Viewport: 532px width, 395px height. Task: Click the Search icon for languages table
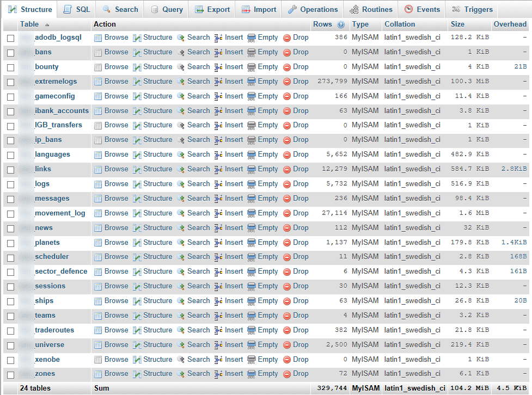[x=181, y=155]
